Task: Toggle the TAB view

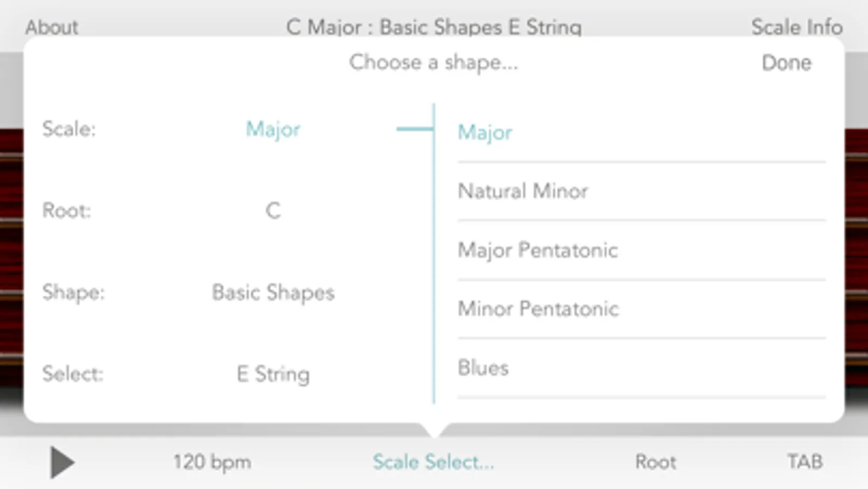Action: pos(804,462)
